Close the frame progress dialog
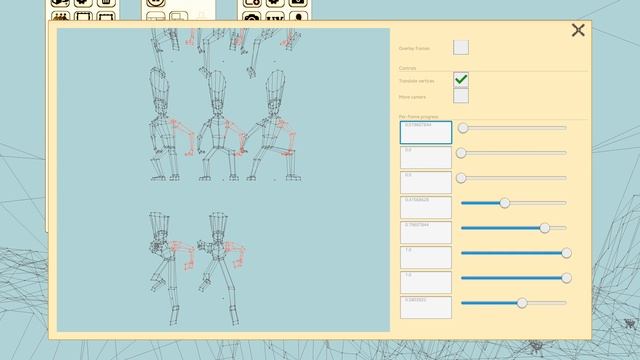Viewport: 640px width, 360px height. pos(578,30)
